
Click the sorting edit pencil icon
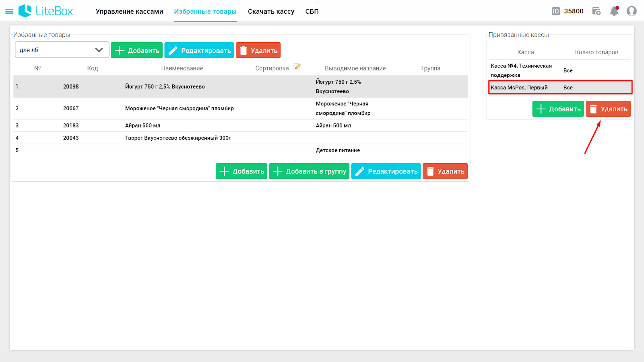coord(297,67)
